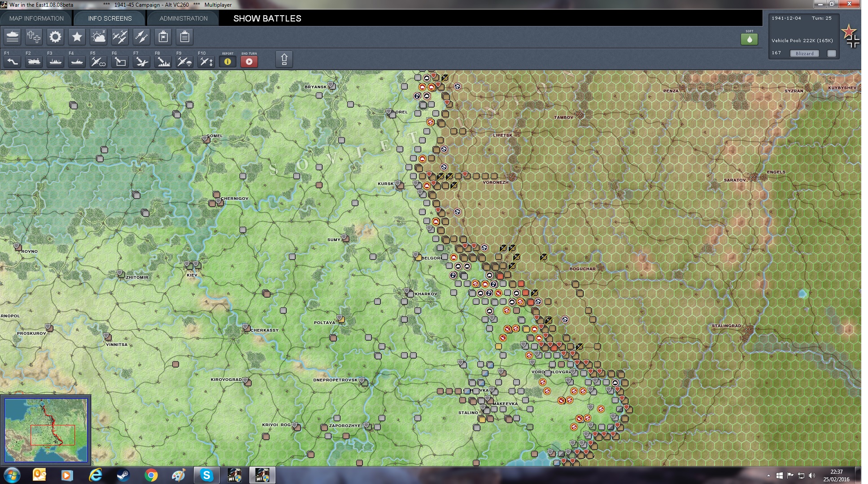Click the 1941-12-04 date readout
Screen dimensions: 868x484
coord(786,18)
